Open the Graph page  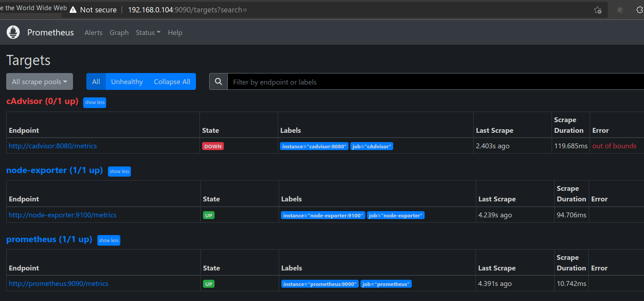(x=119, y=33)
